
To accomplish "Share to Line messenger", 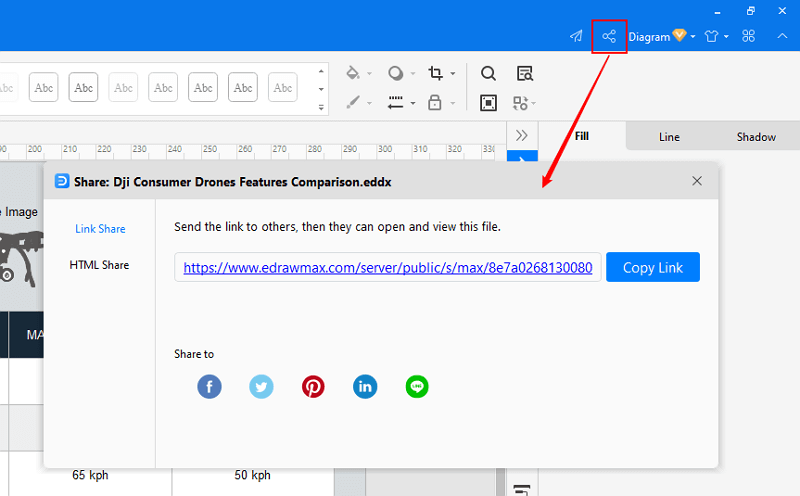I will tap(417, 386).
